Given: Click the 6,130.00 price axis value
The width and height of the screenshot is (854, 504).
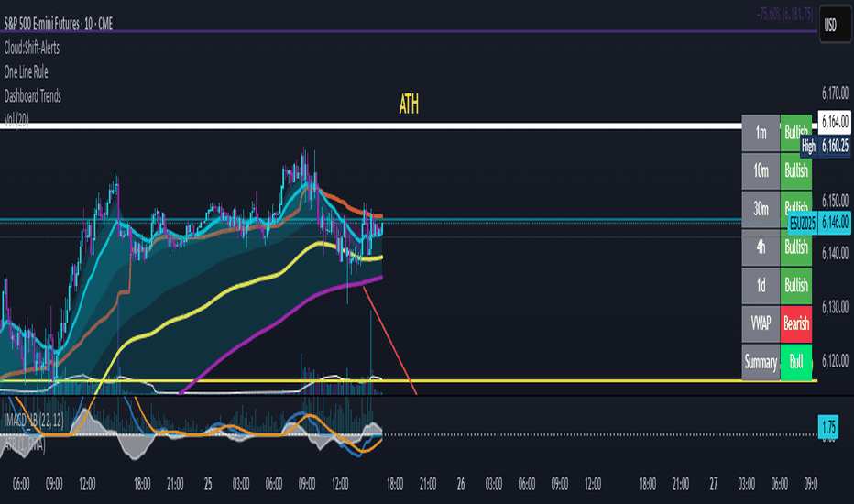Looking at the screenshot, I should [x=835, y=307].
